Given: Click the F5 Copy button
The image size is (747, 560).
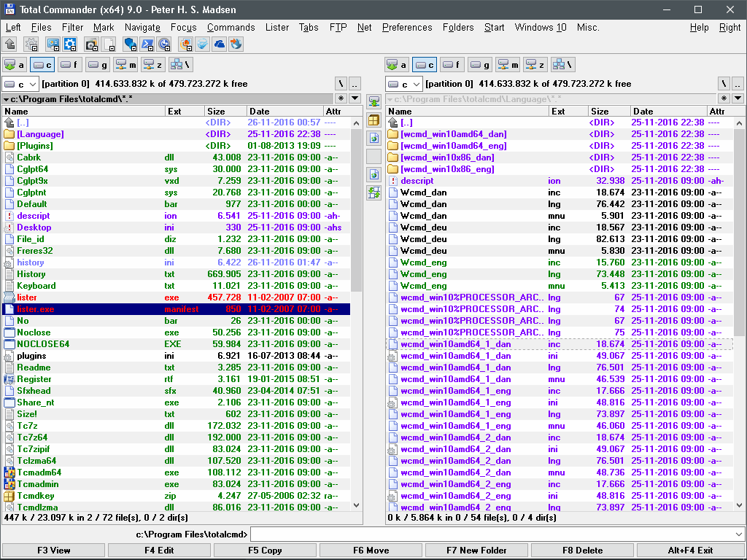Looking at the screenshot, I should [265, 551].
